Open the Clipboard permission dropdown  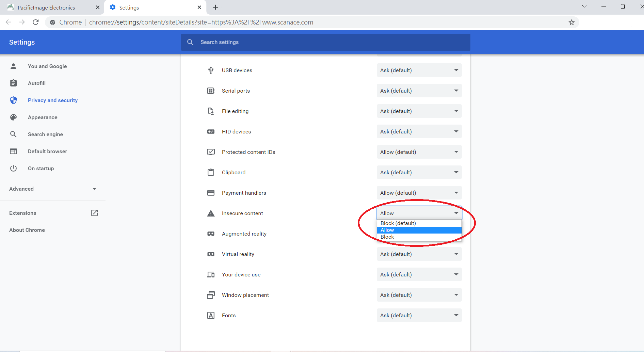[419, 173]
